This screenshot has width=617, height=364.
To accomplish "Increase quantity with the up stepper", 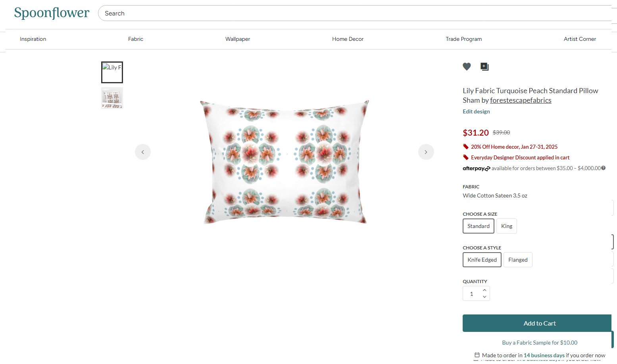I will (484, 290).
